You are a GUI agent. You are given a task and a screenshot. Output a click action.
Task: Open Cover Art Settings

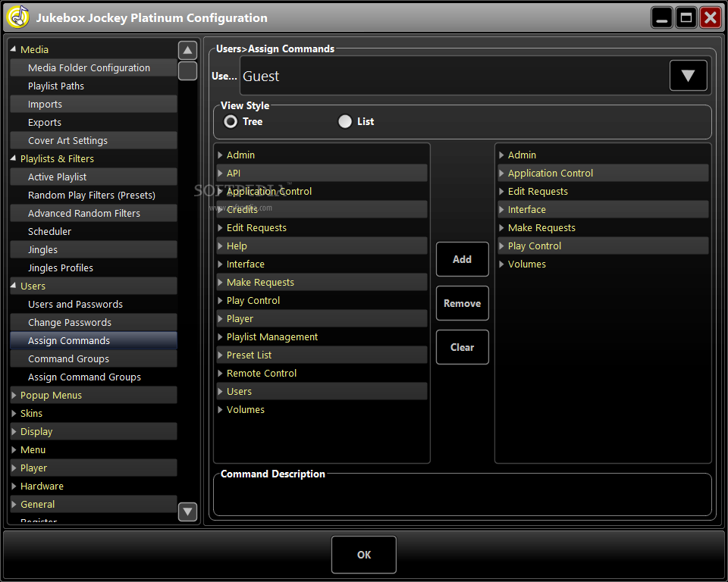(93, 141)
